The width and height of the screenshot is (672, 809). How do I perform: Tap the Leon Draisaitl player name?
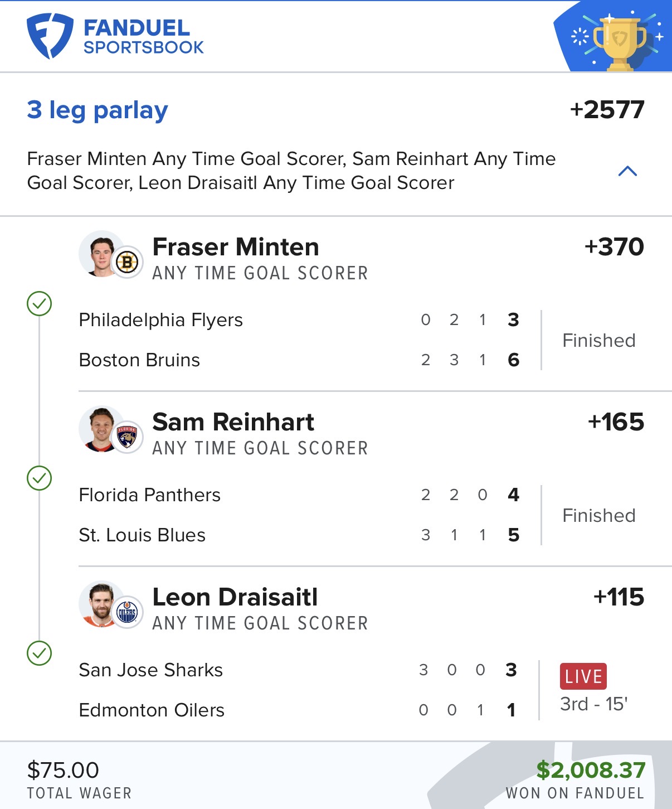(235, 597)
